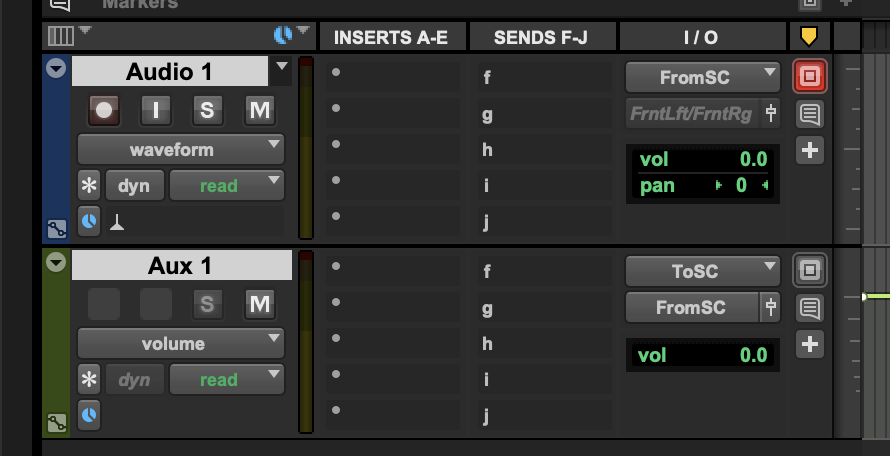890x456 pixels.
Task: Record-enable the Audio 1 track
Action: [103, 110]
